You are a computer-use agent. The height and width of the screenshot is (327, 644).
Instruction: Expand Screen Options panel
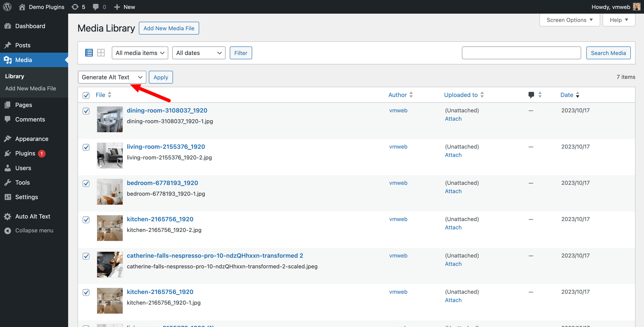pos(569,20)
